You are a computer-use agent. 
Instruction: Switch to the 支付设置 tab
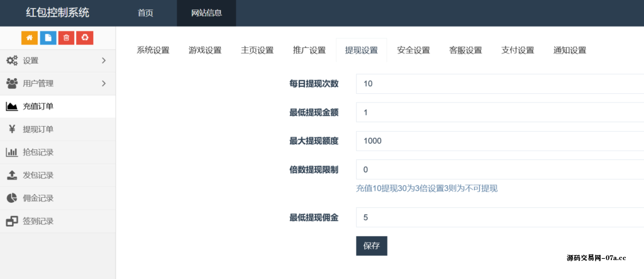(518, 50)
